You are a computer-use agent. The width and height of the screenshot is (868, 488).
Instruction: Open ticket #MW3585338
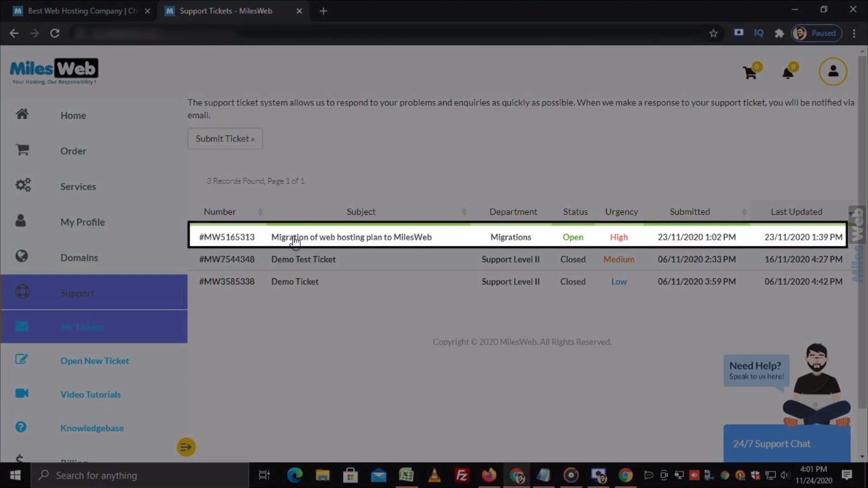[x=227, y=281]
